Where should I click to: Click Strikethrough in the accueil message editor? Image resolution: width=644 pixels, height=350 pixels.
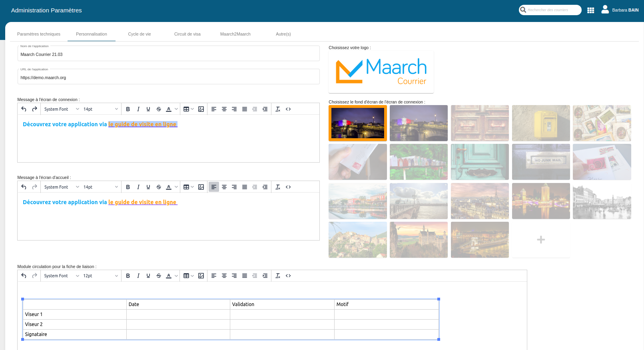point(159,187)
